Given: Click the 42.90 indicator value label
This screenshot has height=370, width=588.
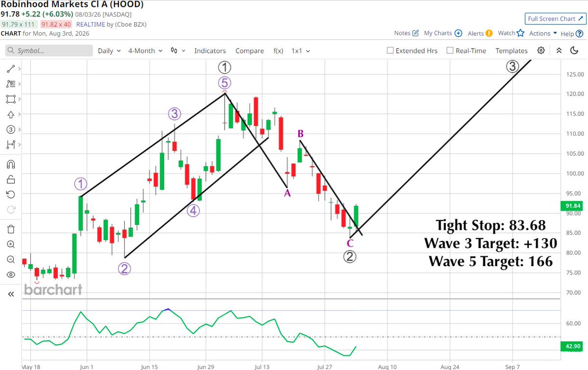Looking at the screenshot, I should pyautogui.click(x=571, y=346).
